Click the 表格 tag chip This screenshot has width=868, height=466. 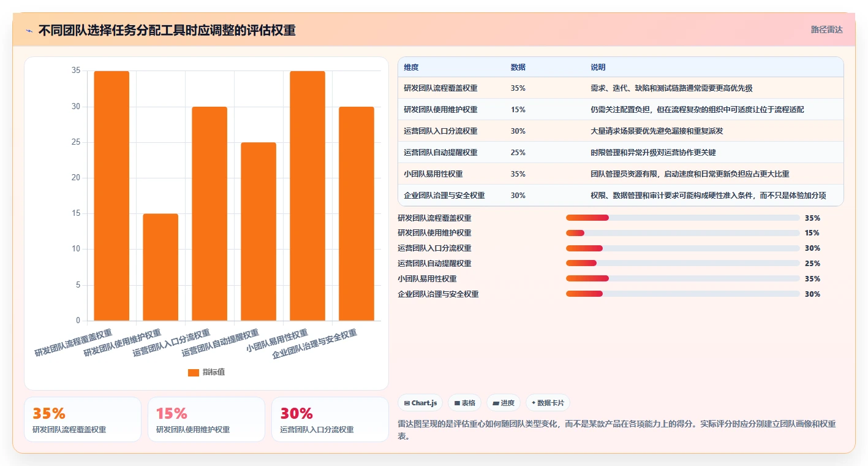(465, 403)
